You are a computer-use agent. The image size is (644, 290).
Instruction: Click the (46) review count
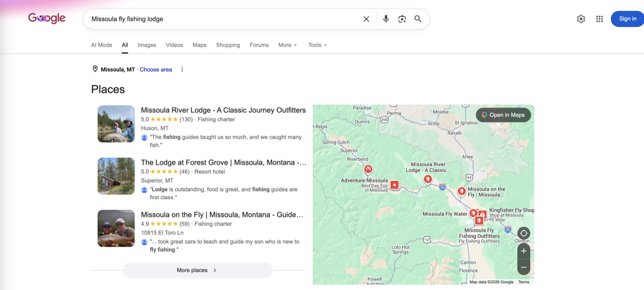tap(184, 172)
